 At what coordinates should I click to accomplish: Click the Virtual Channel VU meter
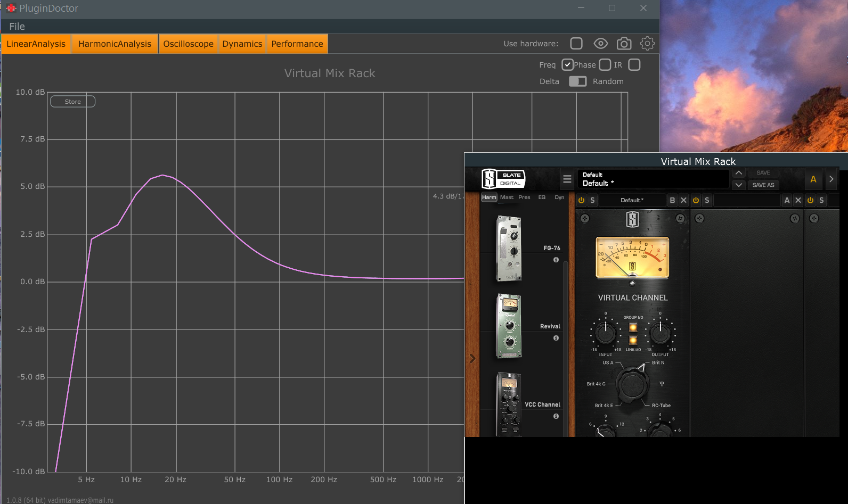click(x=632, y=258)
